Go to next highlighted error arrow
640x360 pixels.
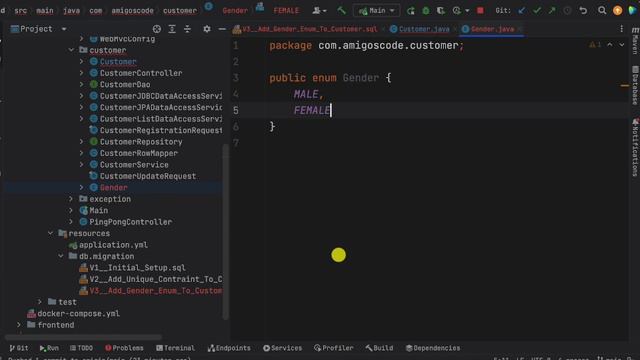tap(622, 45)
